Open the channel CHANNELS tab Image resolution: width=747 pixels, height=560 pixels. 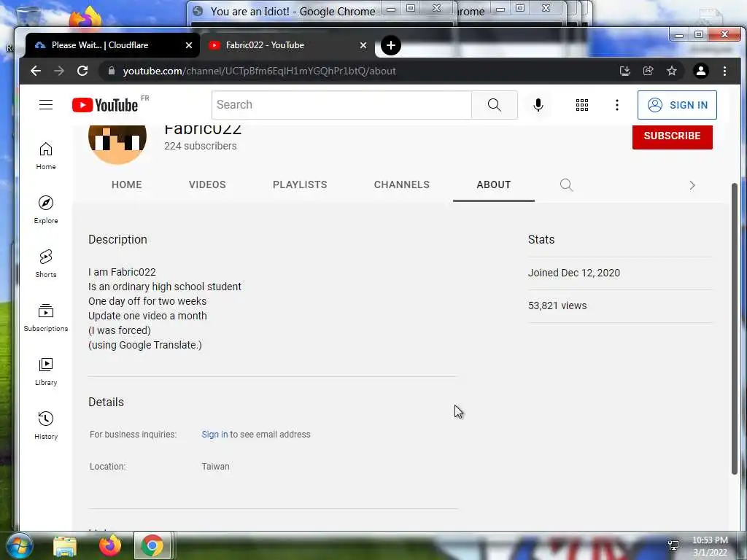coord(402,184)
